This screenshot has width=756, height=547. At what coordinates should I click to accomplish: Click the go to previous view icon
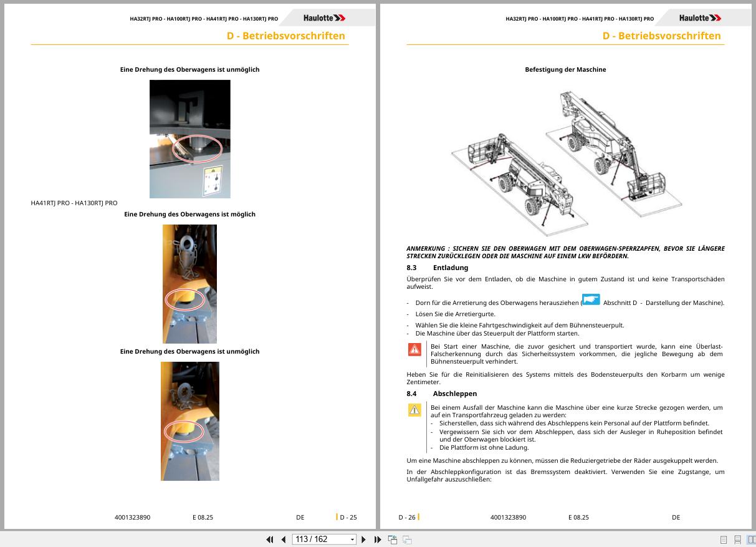coord(393,540)
